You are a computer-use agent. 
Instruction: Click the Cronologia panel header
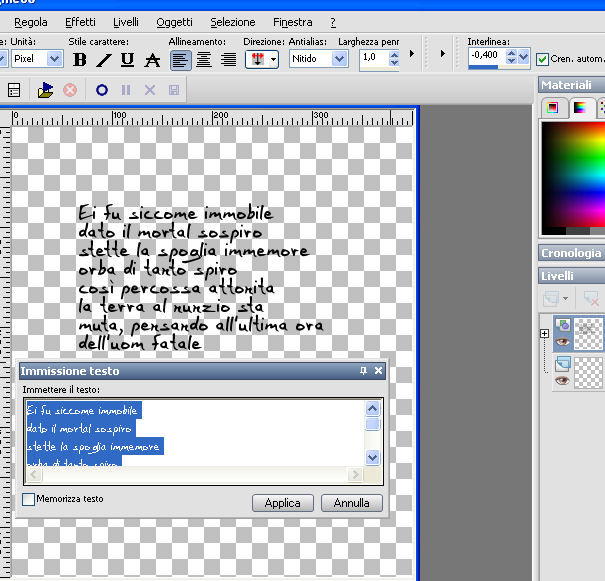[572, 253]
